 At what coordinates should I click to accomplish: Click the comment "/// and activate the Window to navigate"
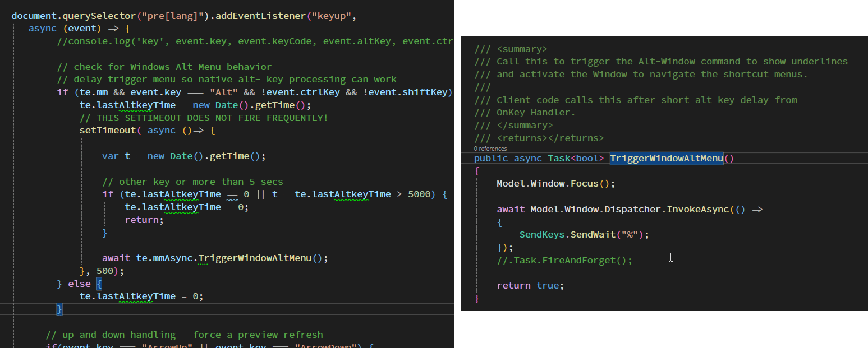pos(641,75)
